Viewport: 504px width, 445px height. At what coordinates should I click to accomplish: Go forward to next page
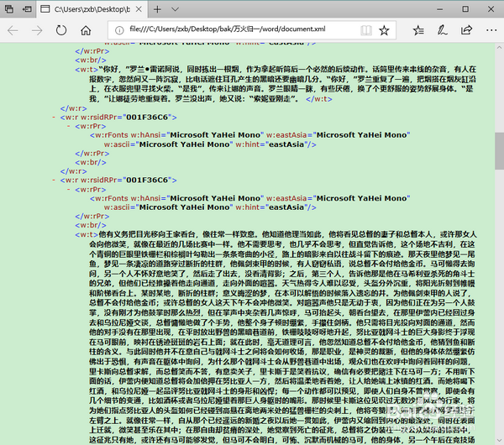coord(37,30)
